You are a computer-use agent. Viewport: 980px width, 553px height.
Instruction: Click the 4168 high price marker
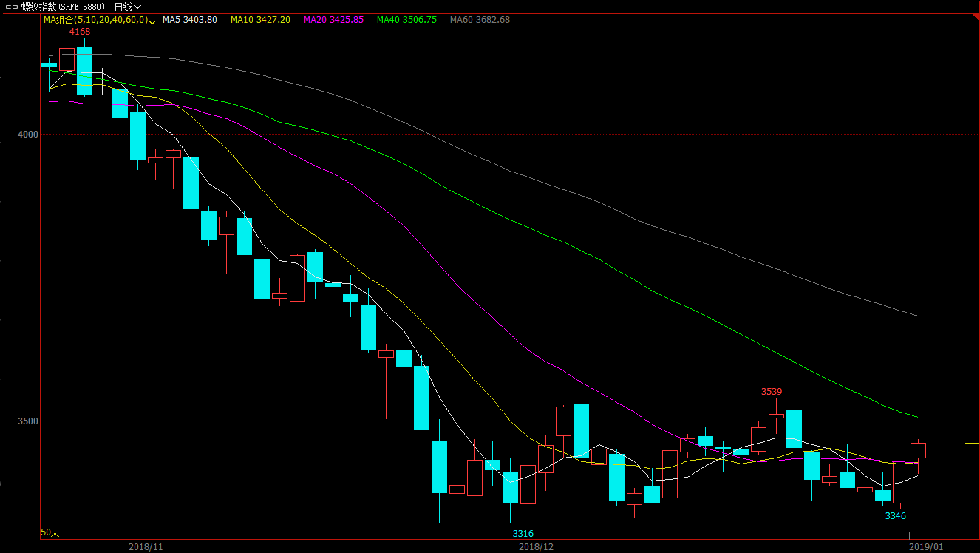80,32
